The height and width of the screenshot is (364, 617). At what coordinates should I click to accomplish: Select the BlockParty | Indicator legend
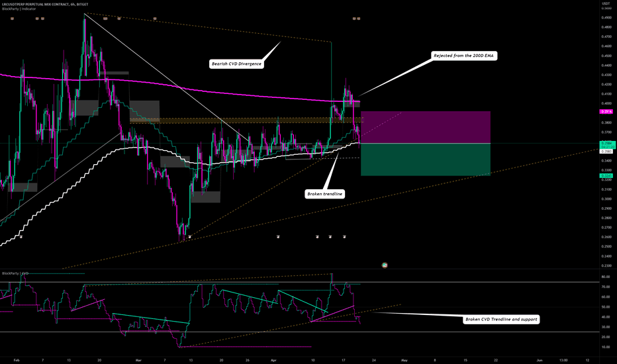click(x=19, y=9)
